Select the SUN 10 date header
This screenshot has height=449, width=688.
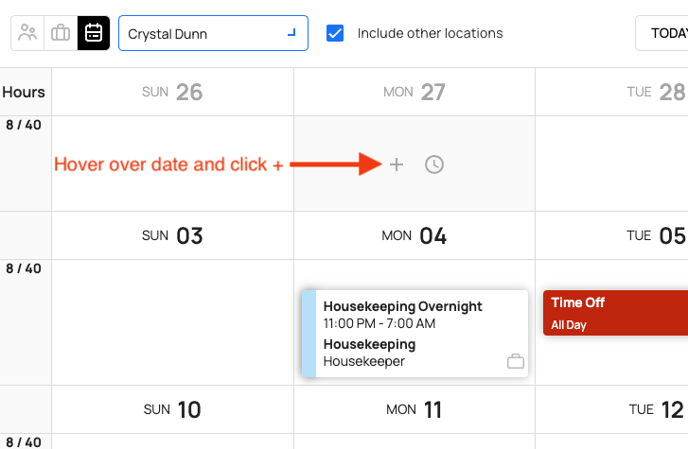[172, 409]
